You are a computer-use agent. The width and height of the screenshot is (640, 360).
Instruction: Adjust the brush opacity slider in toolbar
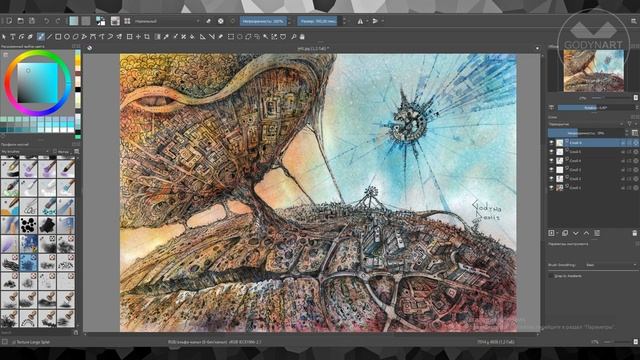[x=263, y=21]
